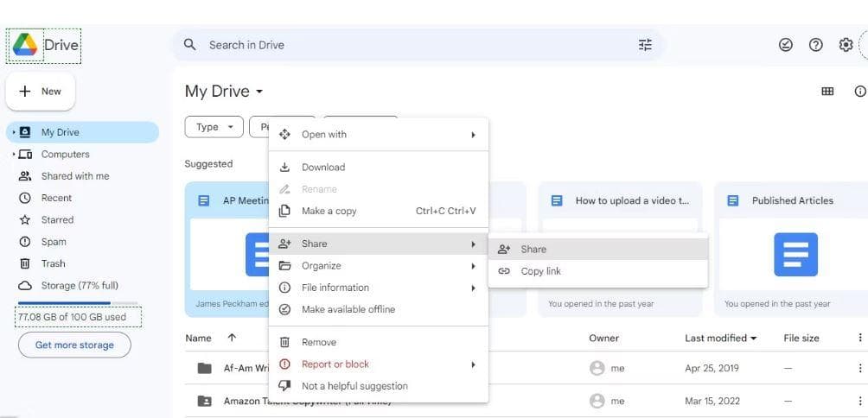Expand the My Drive title dropdown
Image resolution: width=868 pixels, height=418 pixels.
click(x=259, y=92)
